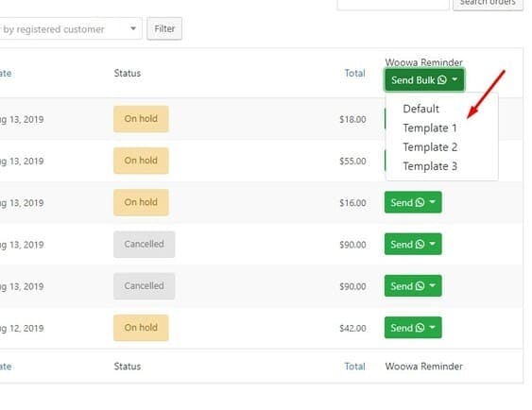Choose Template 1 from the menu

(x=430, y=128)
